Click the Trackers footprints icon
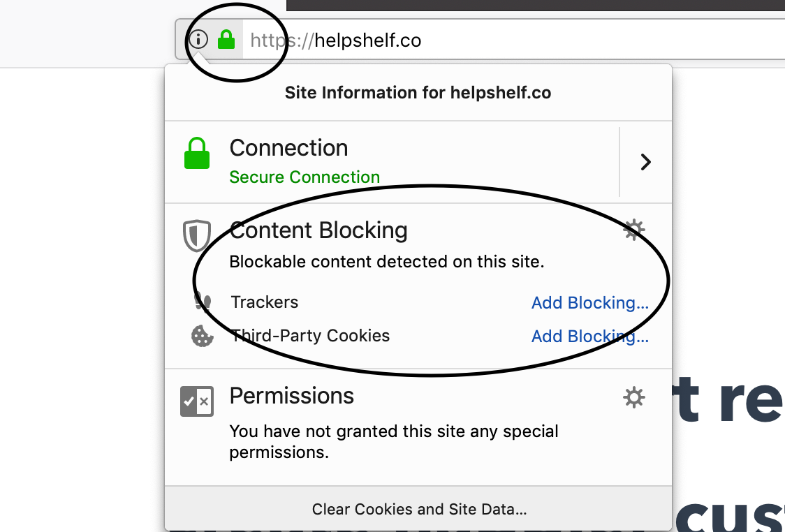The height and width of the screenshot is (532, 785). (x=203, y=302)
